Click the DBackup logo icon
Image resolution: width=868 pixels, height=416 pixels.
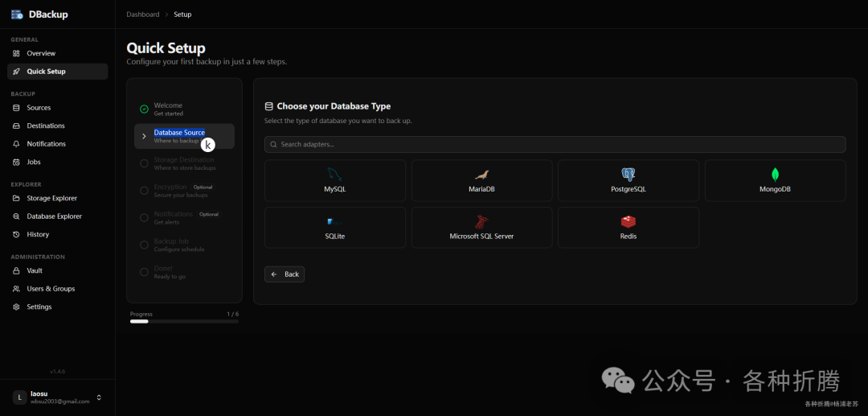tap(17, 14)
